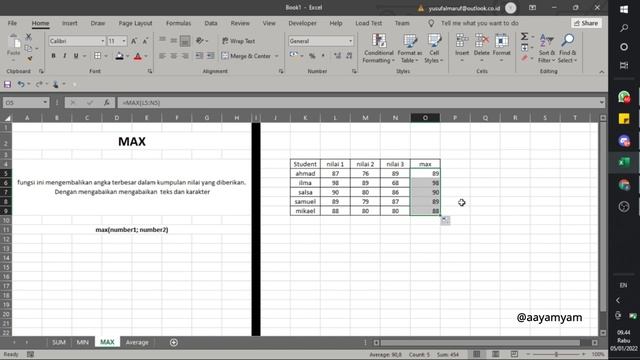Toggle Bold formatting
Viewport: 640px width, 360px height.
click(53, 56)
